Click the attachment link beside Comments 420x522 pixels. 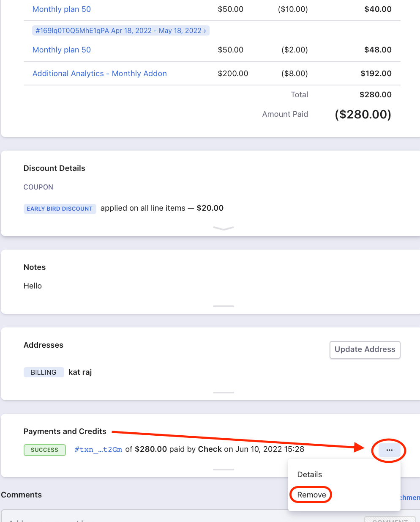click(409, 497)
